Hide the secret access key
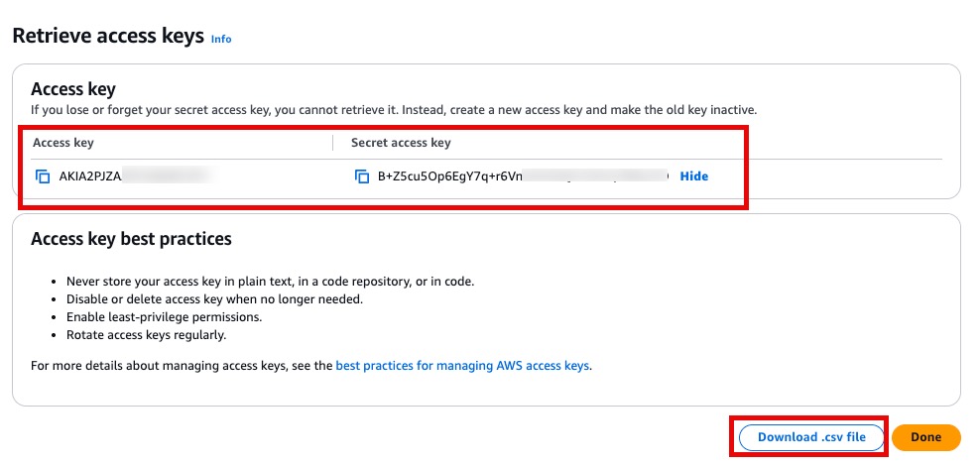 pyautogui.click(x=693, y=176)
